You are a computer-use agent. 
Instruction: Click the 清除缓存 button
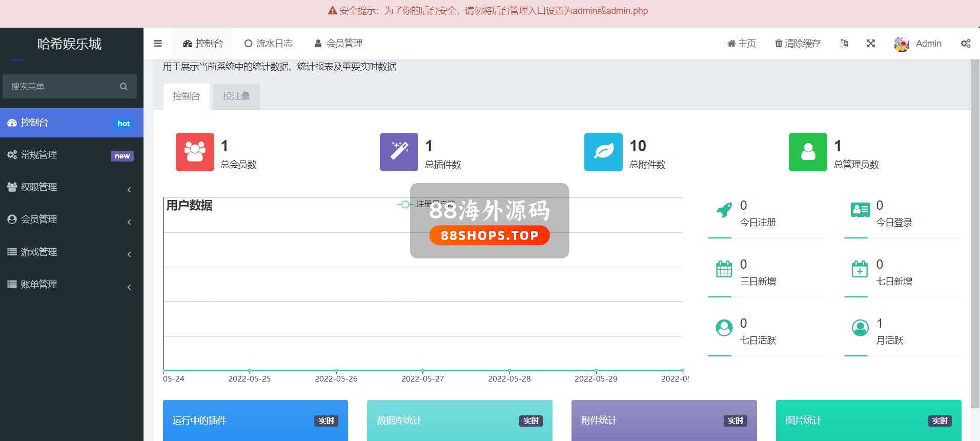pyautogui.click(x=798, y=44)
